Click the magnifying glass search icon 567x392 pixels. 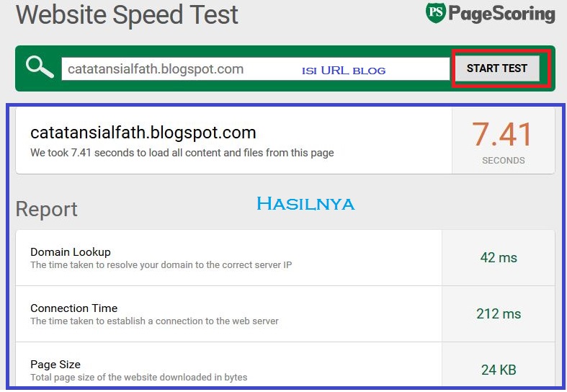tap(40, 67)
